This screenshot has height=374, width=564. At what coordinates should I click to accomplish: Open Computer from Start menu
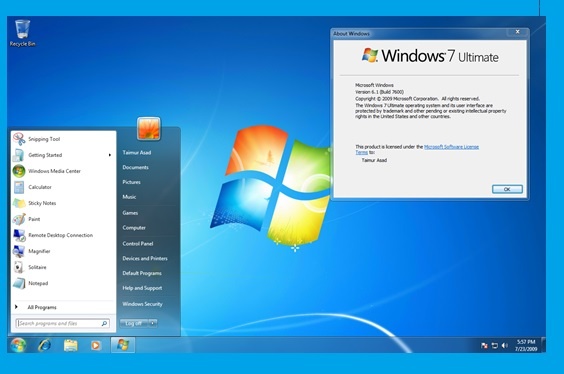tap(134, 228)
